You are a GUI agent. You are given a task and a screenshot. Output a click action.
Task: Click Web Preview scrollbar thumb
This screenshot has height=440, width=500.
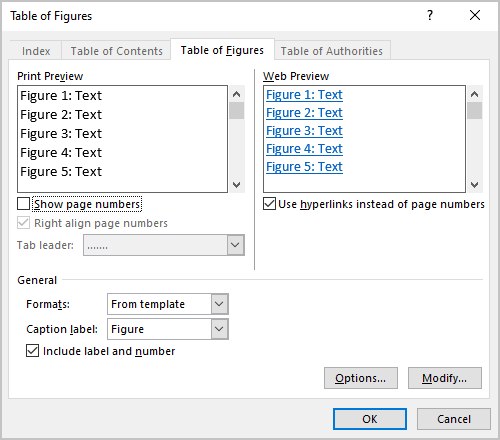(x=475, y=111)
